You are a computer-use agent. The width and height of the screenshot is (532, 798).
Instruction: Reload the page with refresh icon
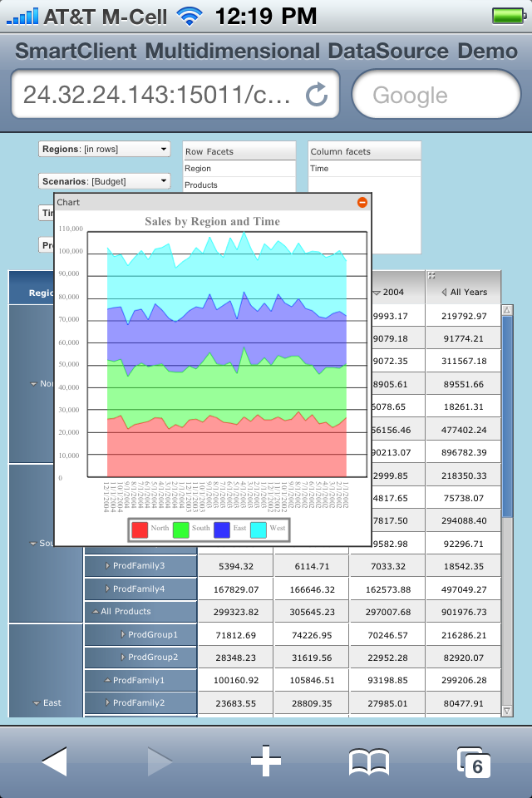click(316, 94)
